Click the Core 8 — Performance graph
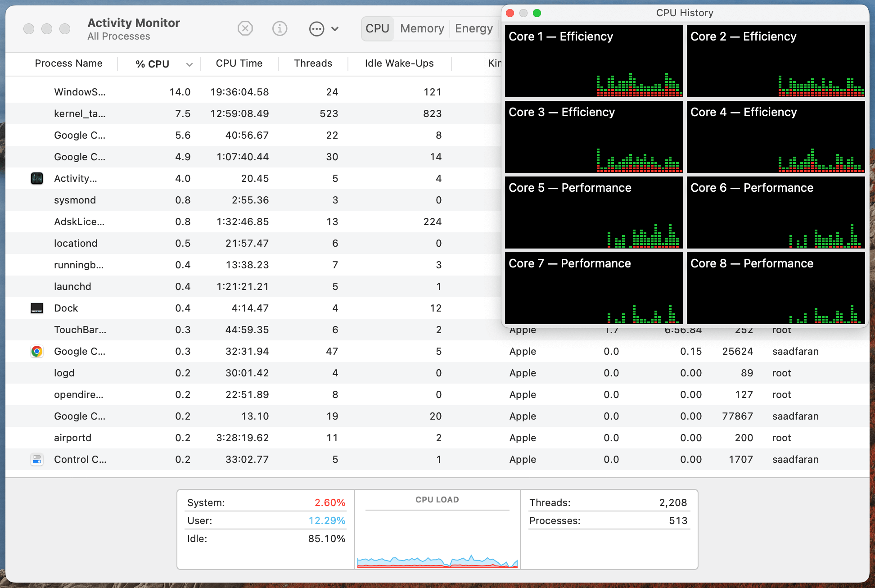875x588 pixels. point(776,288)
